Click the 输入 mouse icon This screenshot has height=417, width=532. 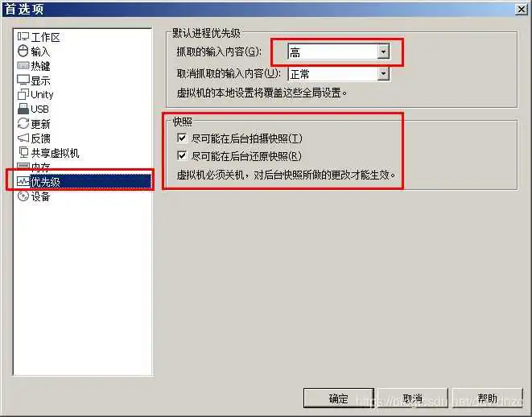[23, 51]
